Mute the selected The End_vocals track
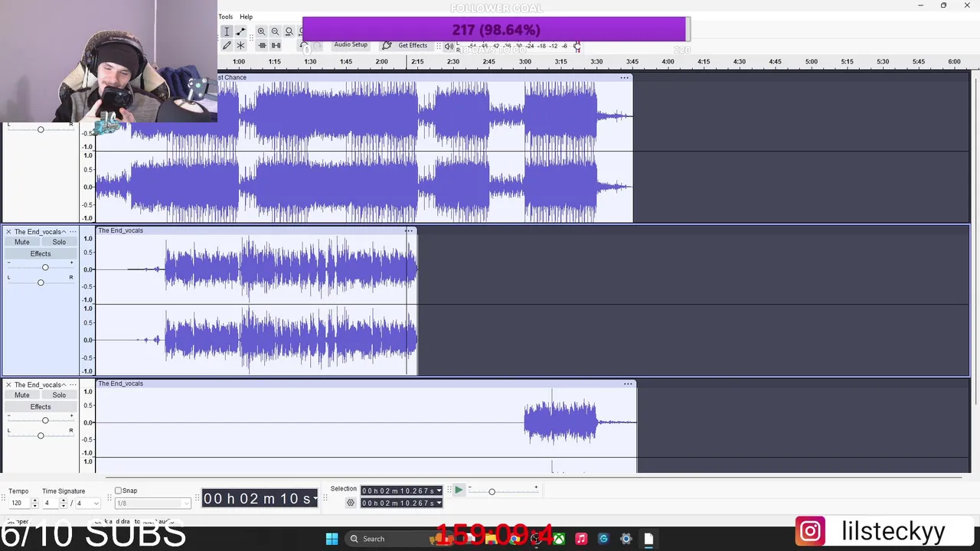 click(x=22, y=242)
